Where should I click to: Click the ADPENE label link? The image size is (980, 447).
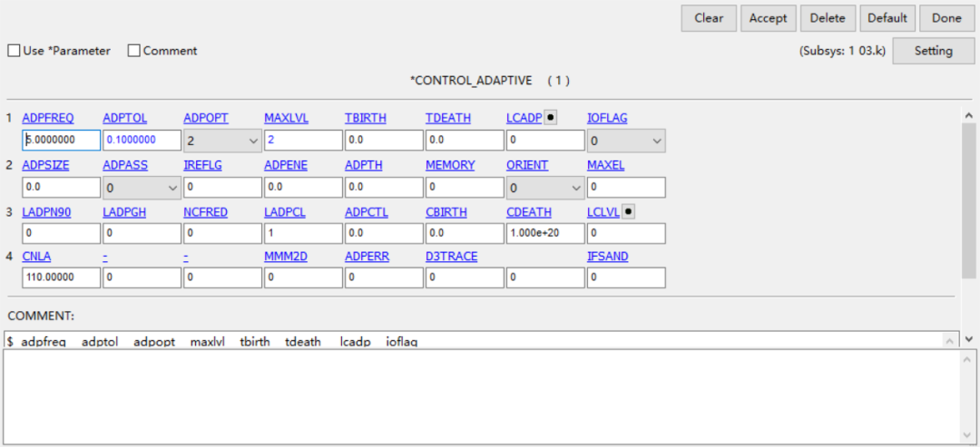[x=286, y=165]
